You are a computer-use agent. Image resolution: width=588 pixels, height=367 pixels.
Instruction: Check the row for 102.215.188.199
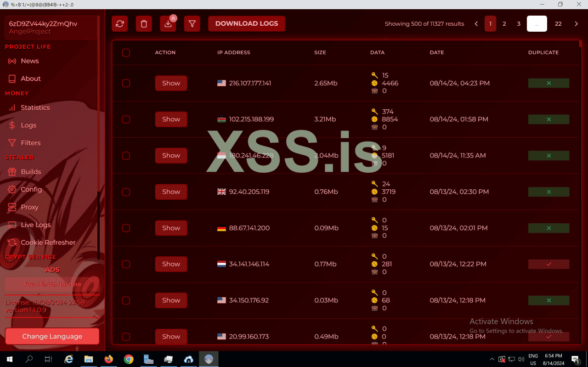point(126,119)
